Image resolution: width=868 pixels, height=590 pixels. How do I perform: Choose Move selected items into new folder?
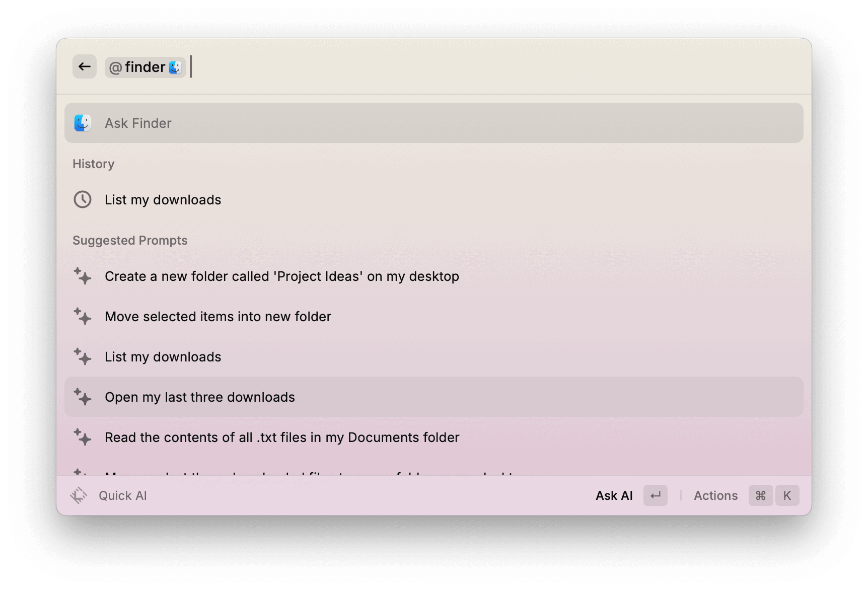point(434,316)
